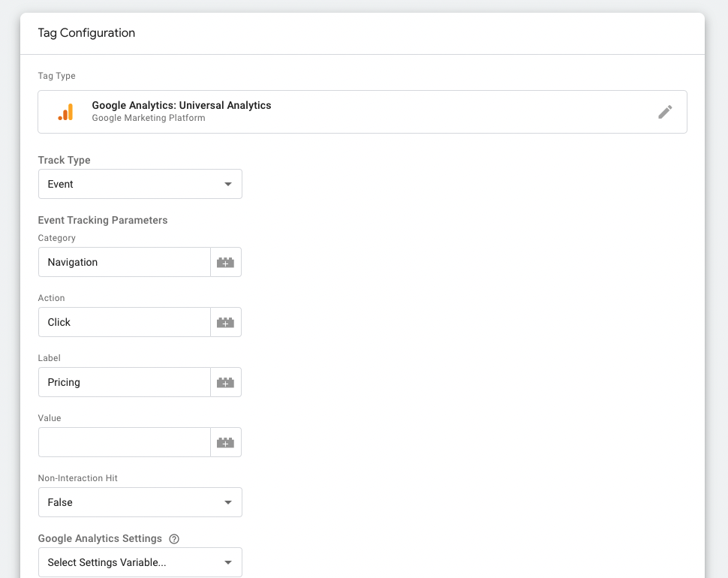Insert variable icon next to Value field
The image size is (728, 578).
pyautogui.click(x=226, y=442)
